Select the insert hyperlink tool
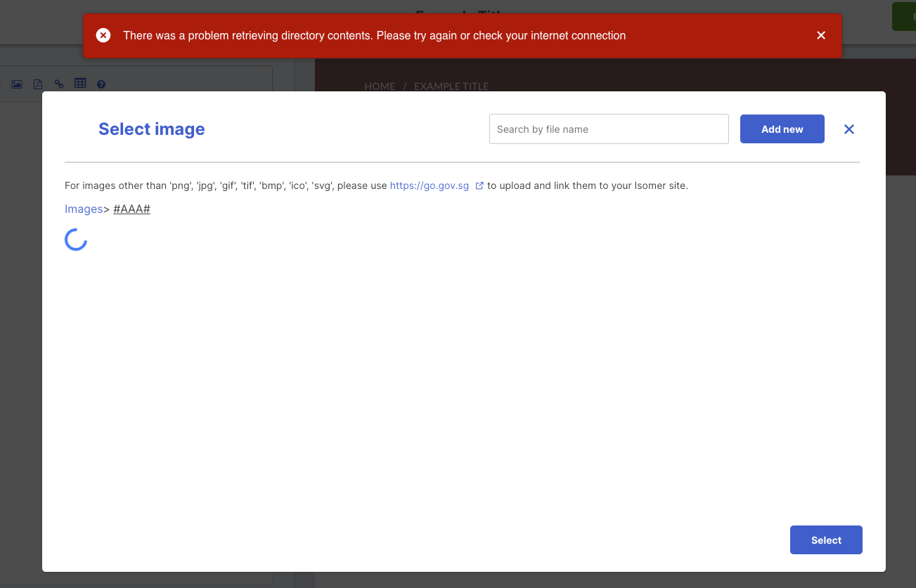The height and width of the screenshot is (588, 916). (x=58, y=84)
